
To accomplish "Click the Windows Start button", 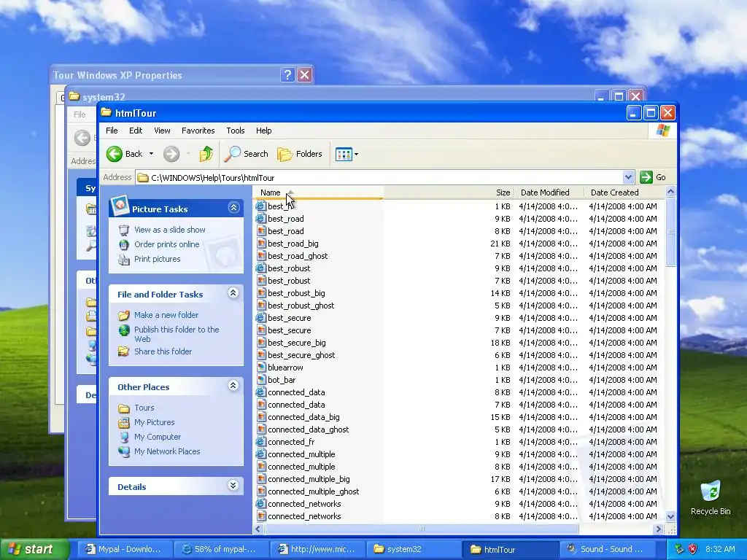I will click(x=34, y=549).
